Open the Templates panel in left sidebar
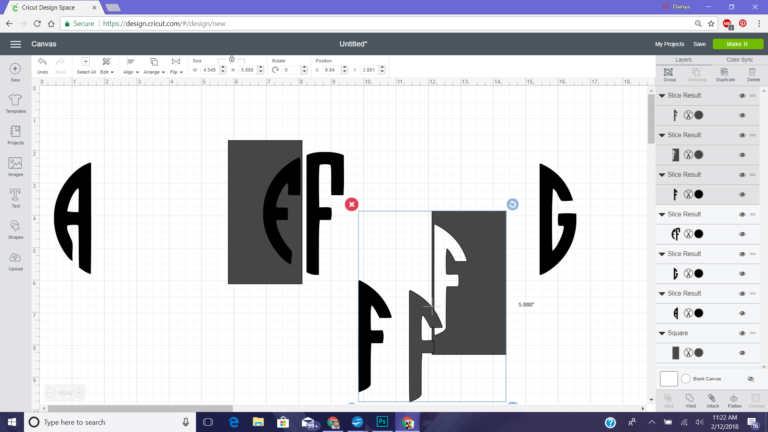This screenshot has height=432, width=768. point(15,101)
